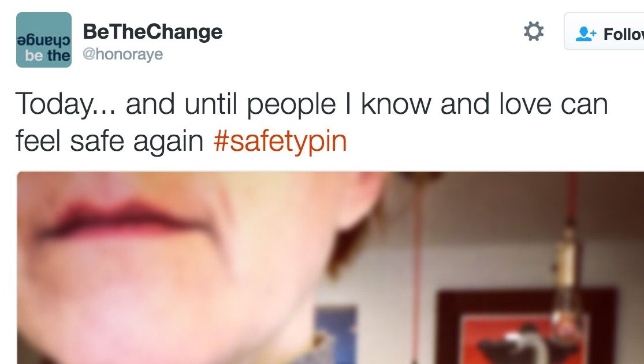The height and width of the screenshot is (364, 644).
Task: Click the word "love" in the tweet
Action: coord(525,103)
